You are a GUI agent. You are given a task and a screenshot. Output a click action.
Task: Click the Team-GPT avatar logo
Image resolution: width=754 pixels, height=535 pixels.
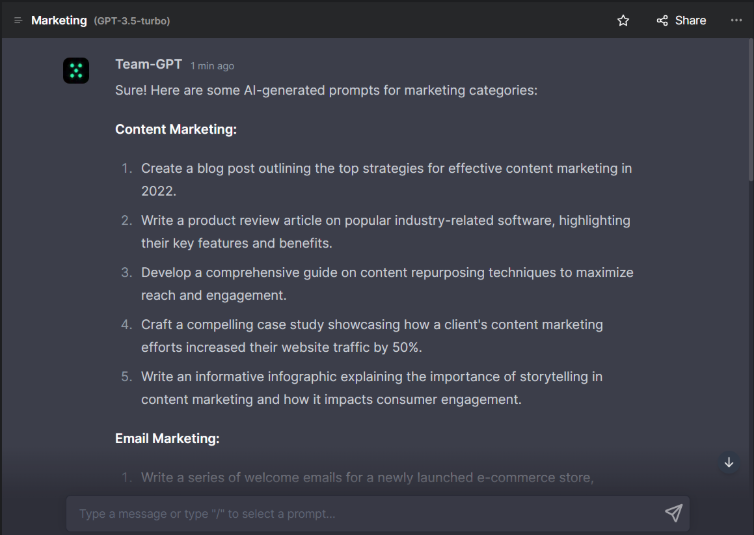[x=76, y=70]
